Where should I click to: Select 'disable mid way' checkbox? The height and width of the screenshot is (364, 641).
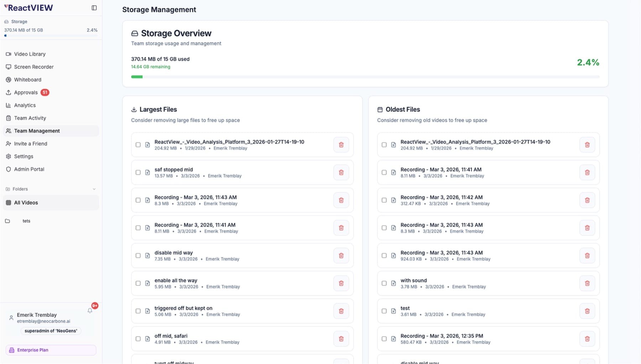click(138, 256)
